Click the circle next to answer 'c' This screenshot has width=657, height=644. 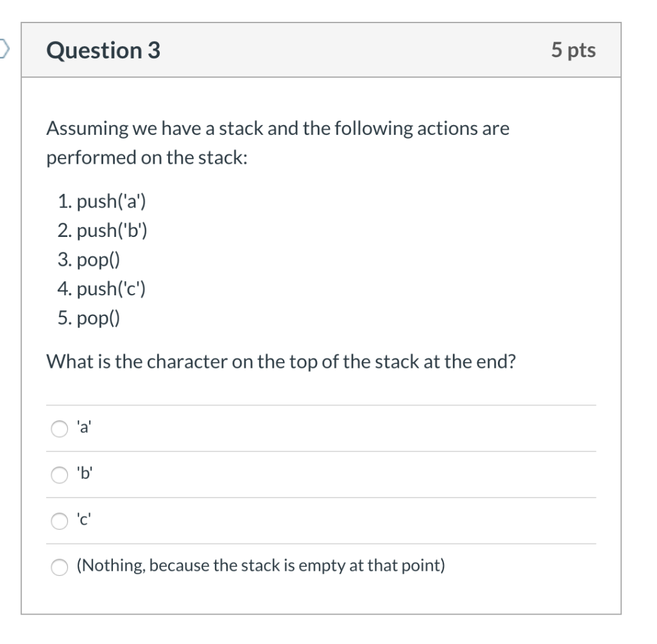[x=59, y=520]
